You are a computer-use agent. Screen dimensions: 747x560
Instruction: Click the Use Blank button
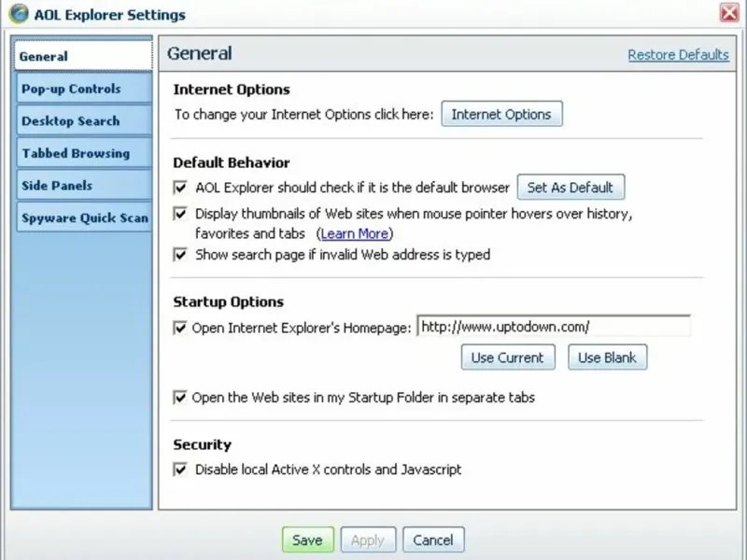[608, 357]
